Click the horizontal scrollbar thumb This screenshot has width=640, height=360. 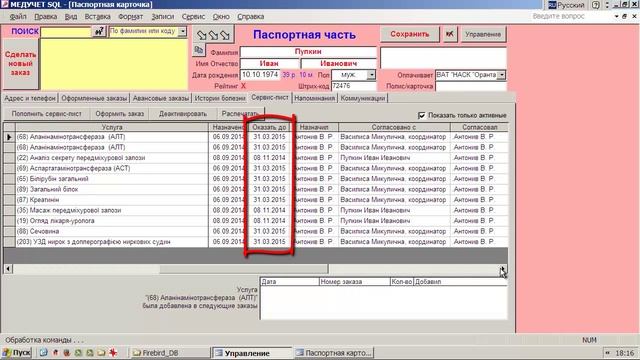point(244,269)
